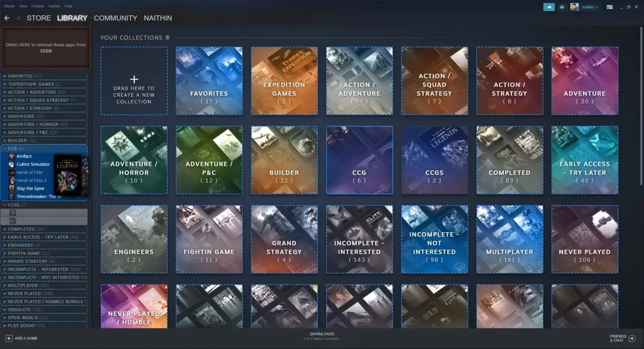The image size is (644, 349).
Task: Click the create new collection tile
Action: 134,81
